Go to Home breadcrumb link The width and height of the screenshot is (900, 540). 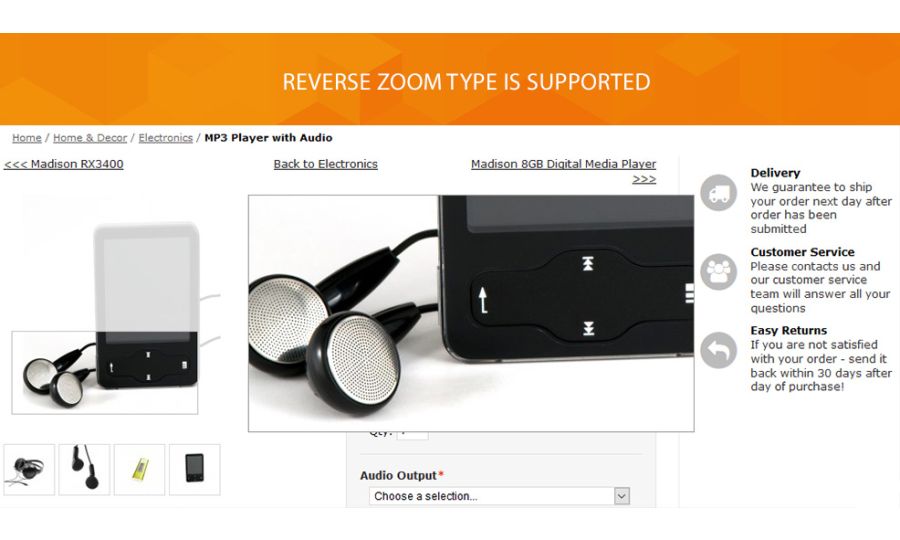(x=27, y=138)
